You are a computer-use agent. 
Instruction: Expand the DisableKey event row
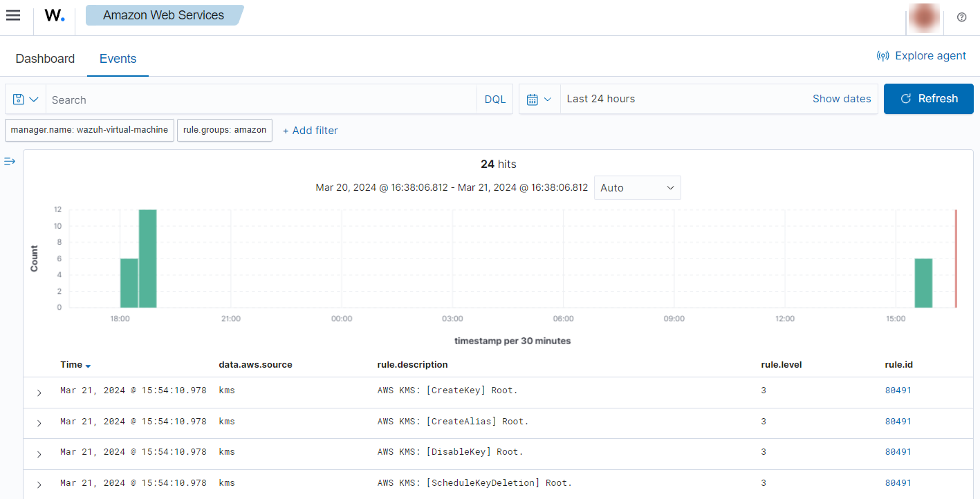39,454
